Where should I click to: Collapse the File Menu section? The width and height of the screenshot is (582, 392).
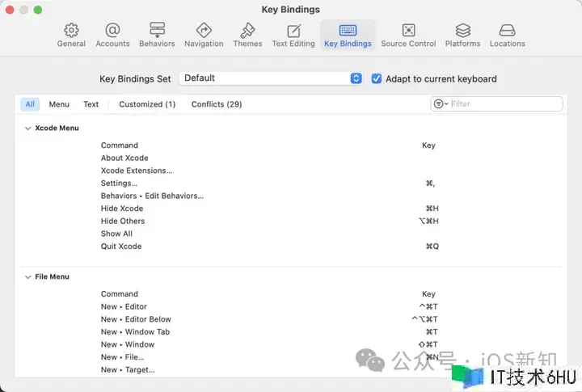click(27, 277)
